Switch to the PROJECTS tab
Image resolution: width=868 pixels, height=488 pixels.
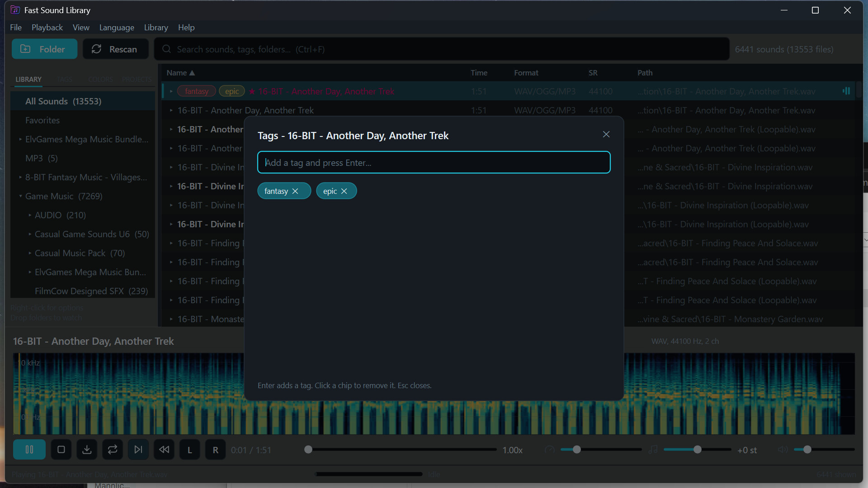click(x=137, y=79)
